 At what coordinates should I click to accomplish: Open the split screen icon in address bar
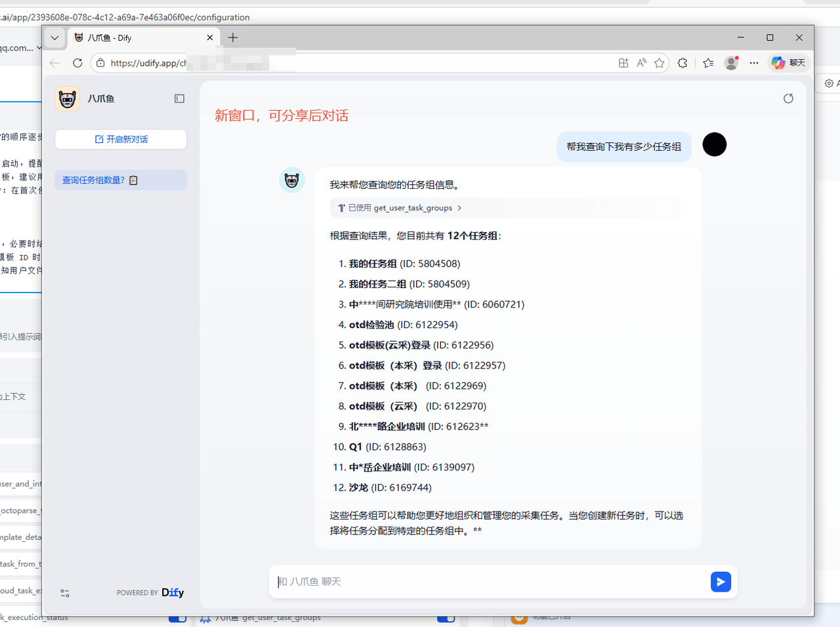pos(623,63)
